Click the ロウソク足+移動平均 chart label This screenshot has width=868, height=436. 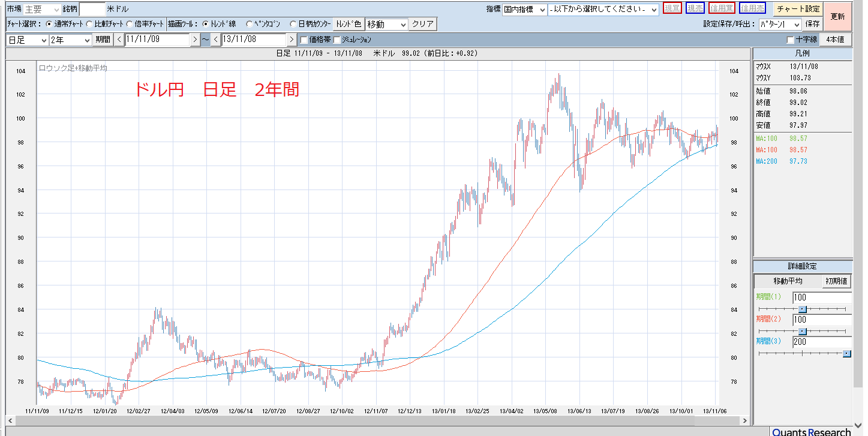pyautogui.click(x=73, y=68)
